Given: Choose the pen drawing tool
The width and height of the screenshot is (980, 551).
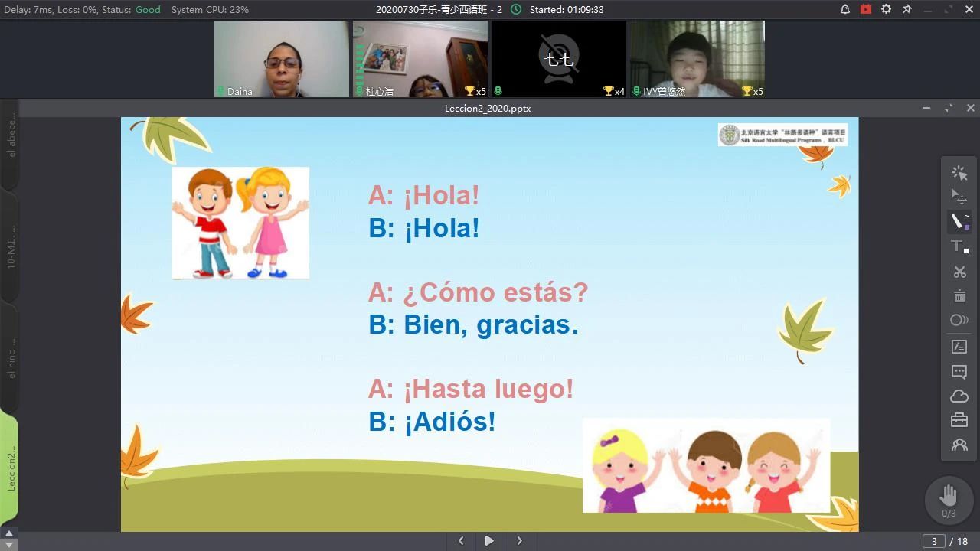Looking at the screenshot, I should tap(958, 222).
